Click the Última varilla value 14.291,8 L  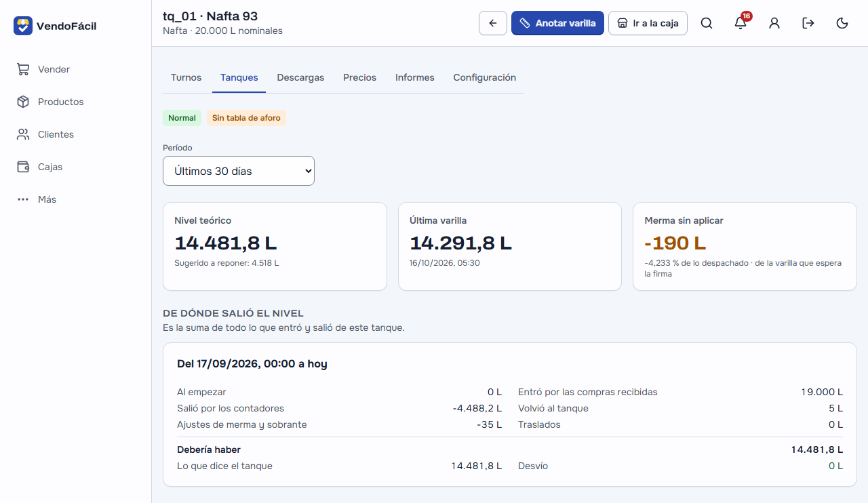point(461,243)
